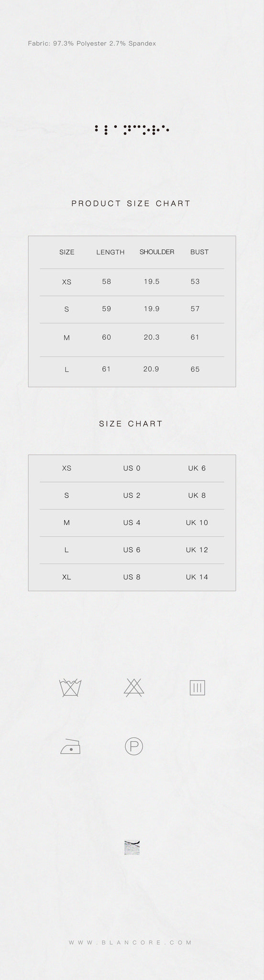264x980 pixels.
Task: Click the Fabric composition text line
Action: (92, 43)
